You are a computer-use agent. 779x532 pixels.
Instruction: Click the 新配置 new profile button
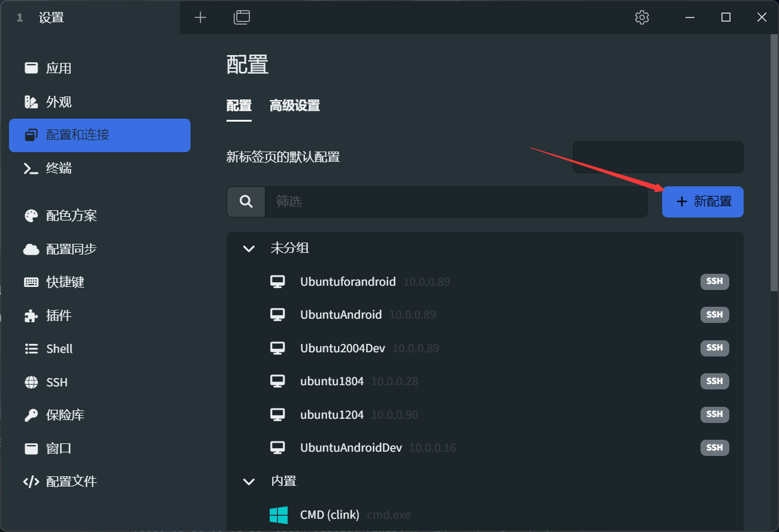703,202
